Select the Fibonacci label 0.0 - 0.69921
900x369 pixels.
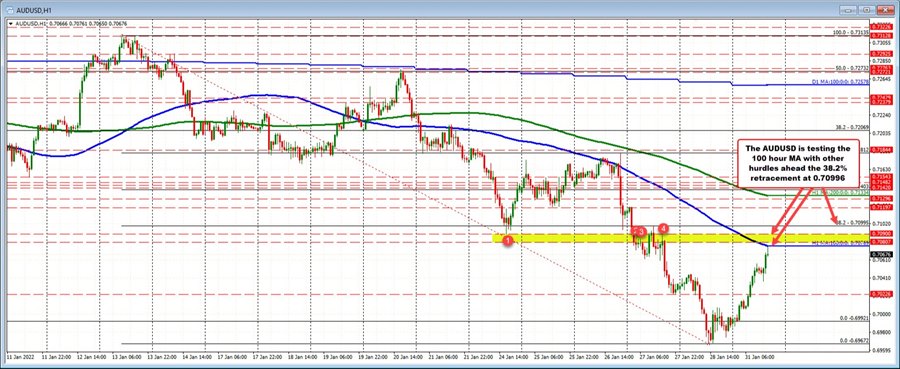[853, 318]
